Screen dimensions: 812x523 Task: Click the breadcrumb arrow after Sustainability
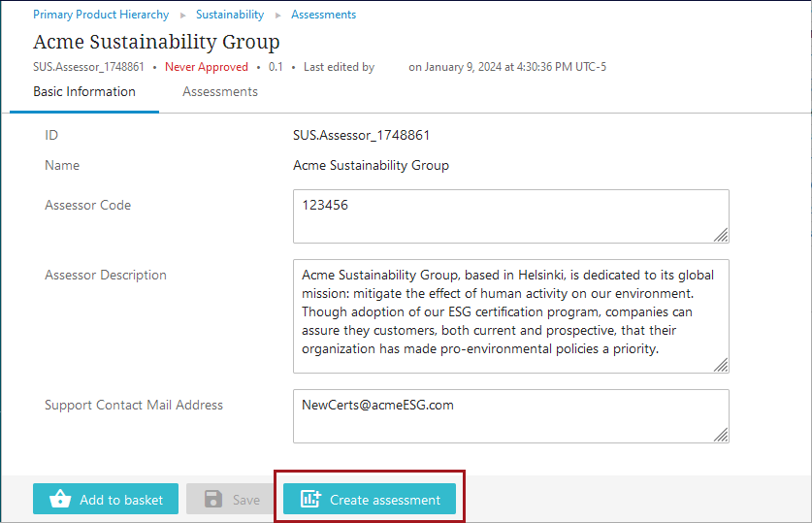pos(277,16)
